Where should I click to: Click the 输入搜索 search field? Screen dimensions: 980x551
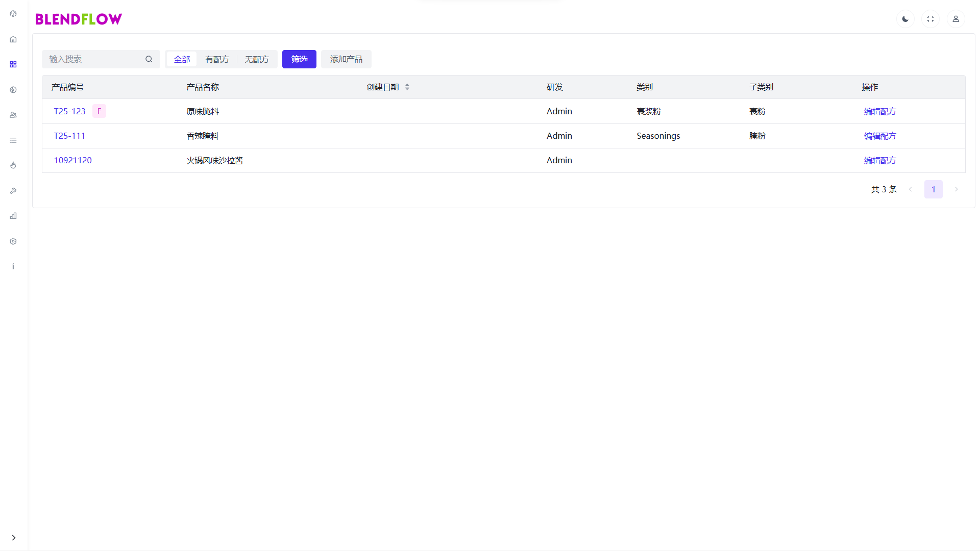(94, 59)
